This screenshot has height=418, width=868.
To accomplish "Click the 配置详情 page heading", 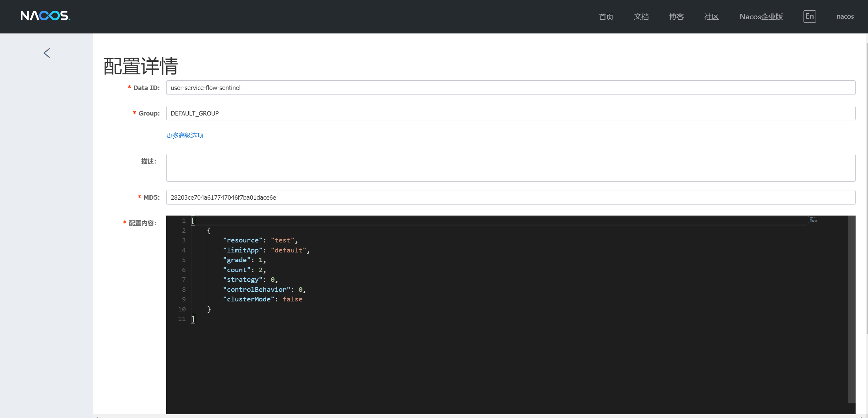I will click(141, 66).
